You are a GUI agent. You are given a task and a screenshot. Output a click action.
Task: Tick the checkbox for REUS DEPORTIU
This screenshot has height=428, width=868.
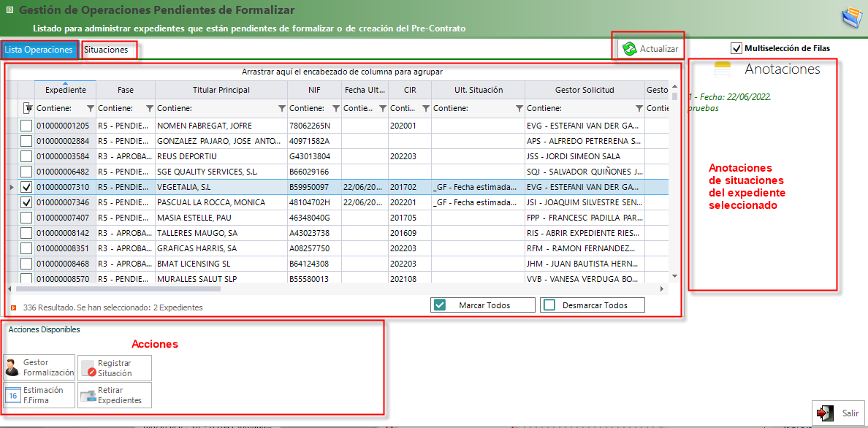[26, 157]
